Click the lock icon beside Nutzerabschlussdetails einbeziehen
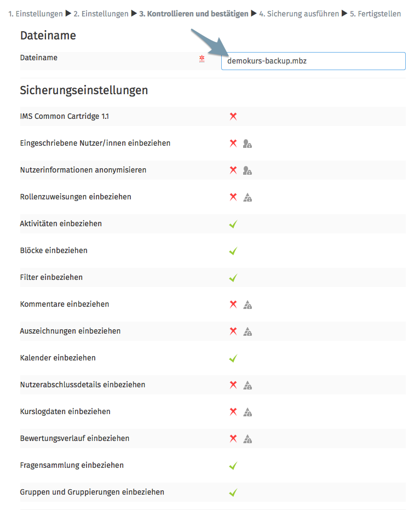This screenshot has width=420, height=510. [x=248, y=385]
